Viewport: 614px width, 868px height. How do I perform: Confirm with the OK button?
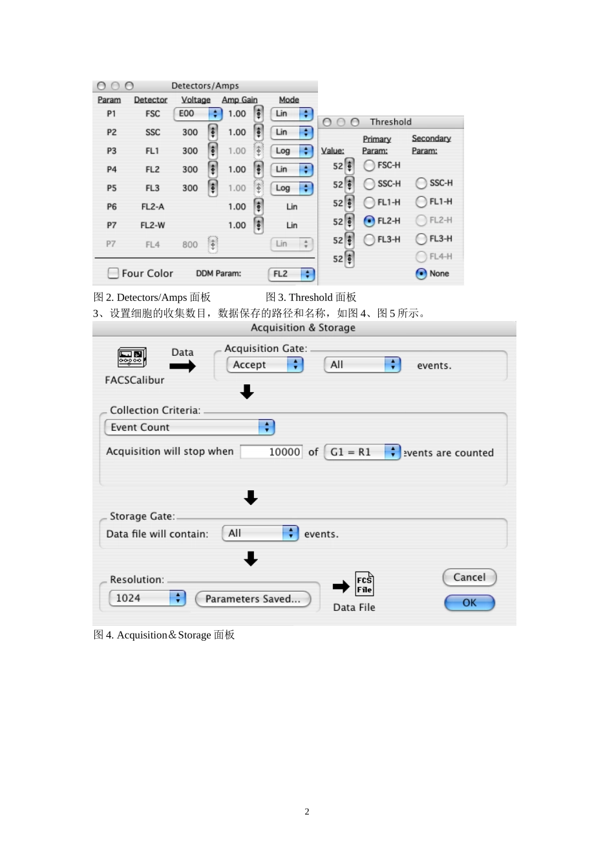tap(470, 603)
